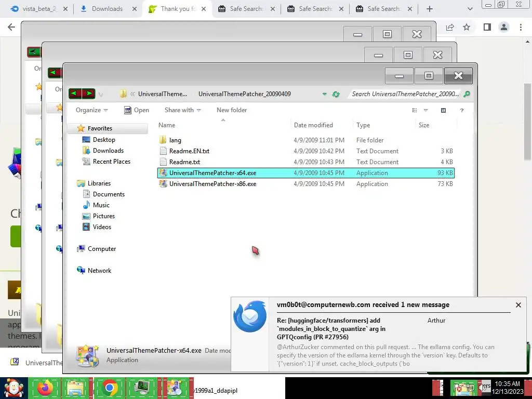Click the Search UniversalThemePatcher field
This screenshot has width=532, height=399.
(x=405, y=94)
